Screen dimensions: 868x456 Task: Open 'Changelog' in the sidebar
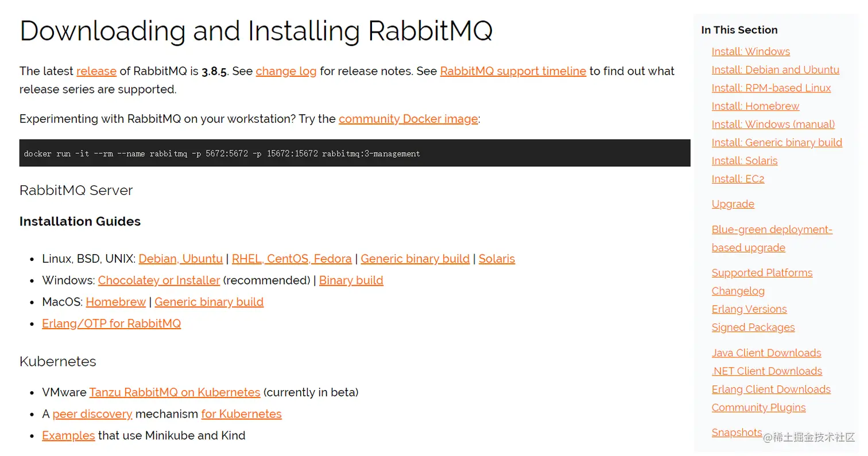[x=738, y=291]
